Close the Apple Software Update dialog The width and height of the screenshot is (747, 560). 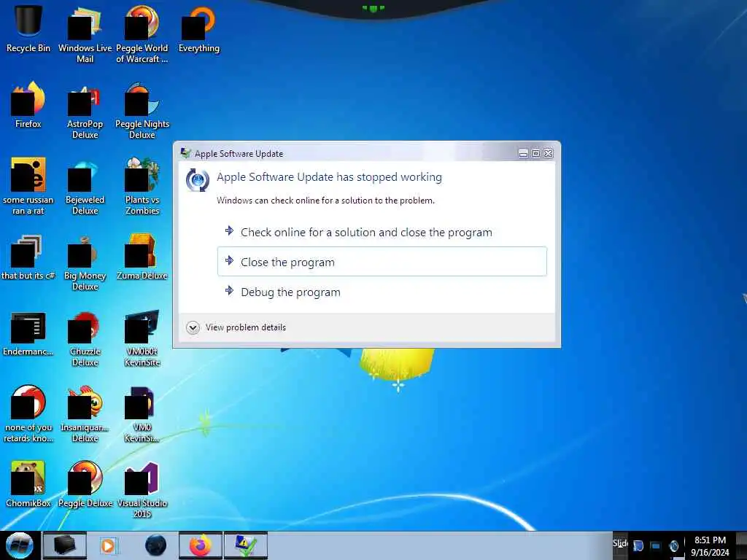pyautogui.click(x=549, y=153)
